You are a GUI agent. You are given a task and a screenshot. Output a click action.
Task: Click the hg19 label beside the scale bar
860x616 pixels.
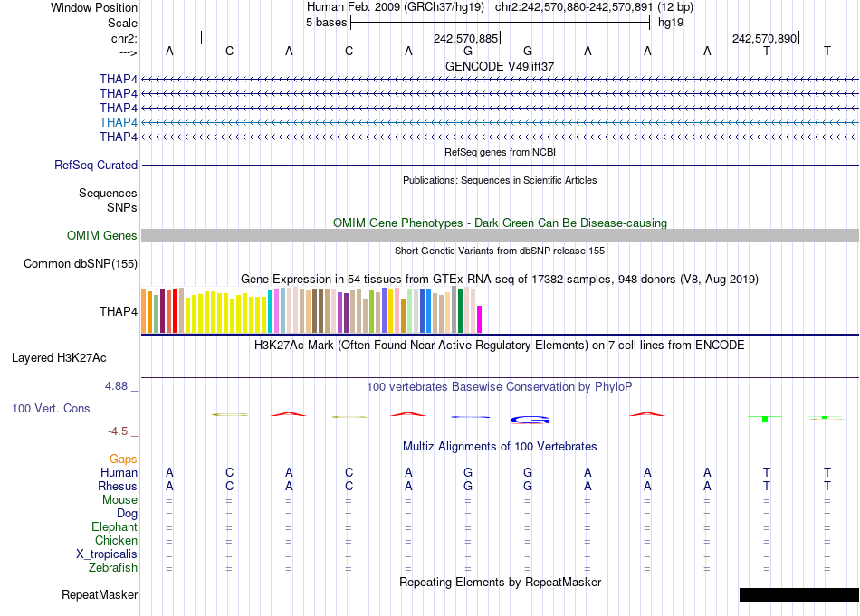click(670, 23)
